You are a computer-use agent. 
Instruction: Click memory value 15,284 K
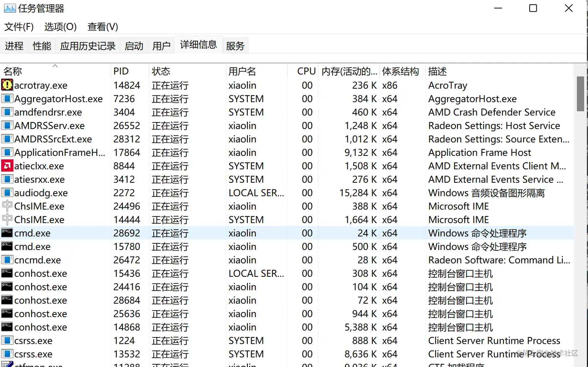[x=358, y=193]
